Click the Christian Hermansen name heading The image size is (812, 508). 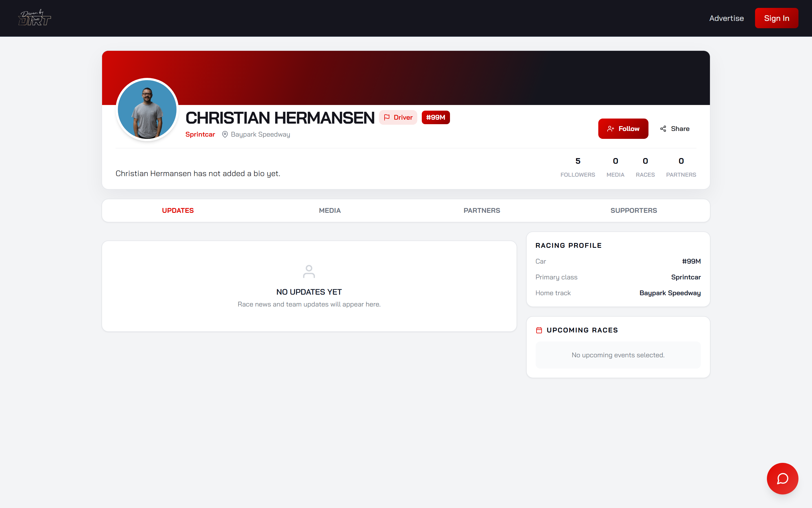(x=280, y=118)
